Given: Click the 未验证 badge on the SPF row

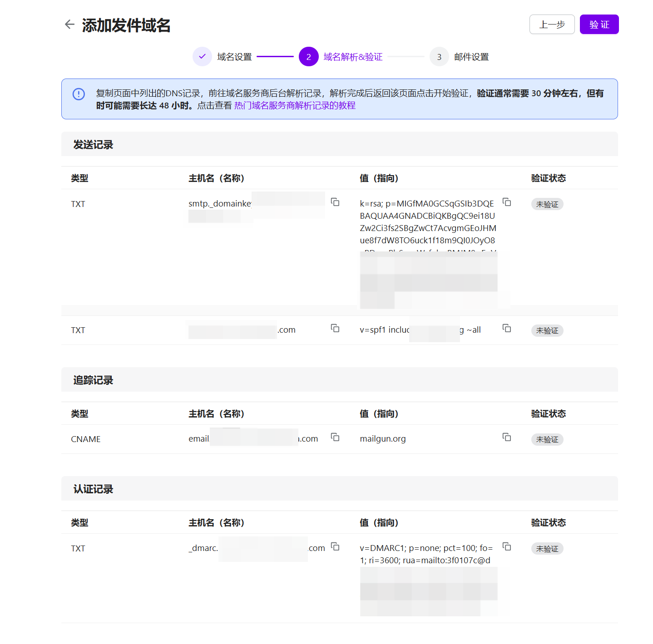Looking at the screenshot, I should [x=547, y=331].
